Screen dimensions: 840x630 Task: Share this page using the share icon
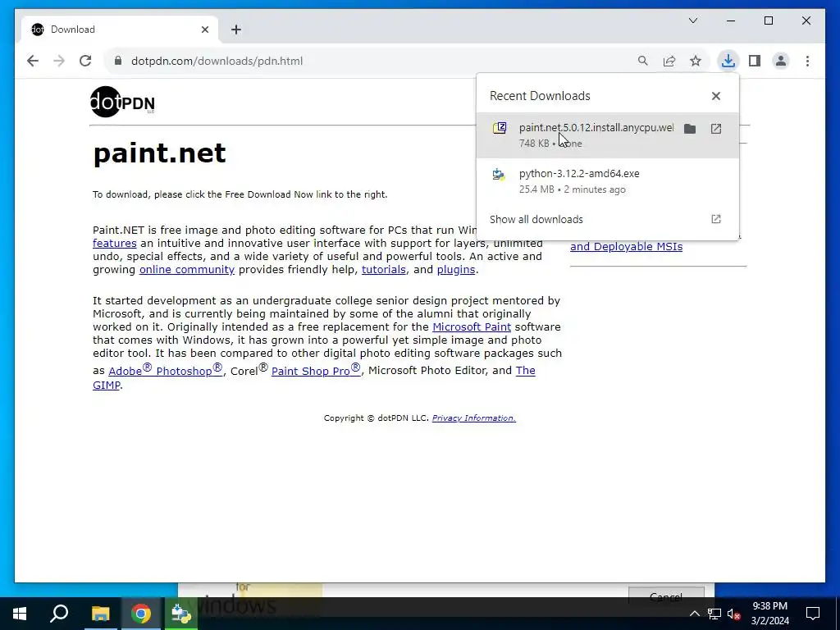coord(669,61)
